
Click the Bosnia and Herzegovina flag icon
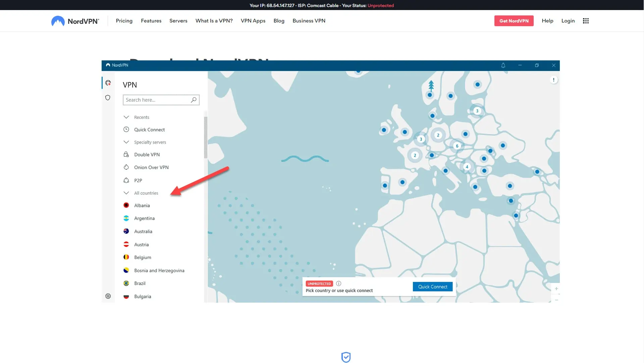[x=126, y=270]
